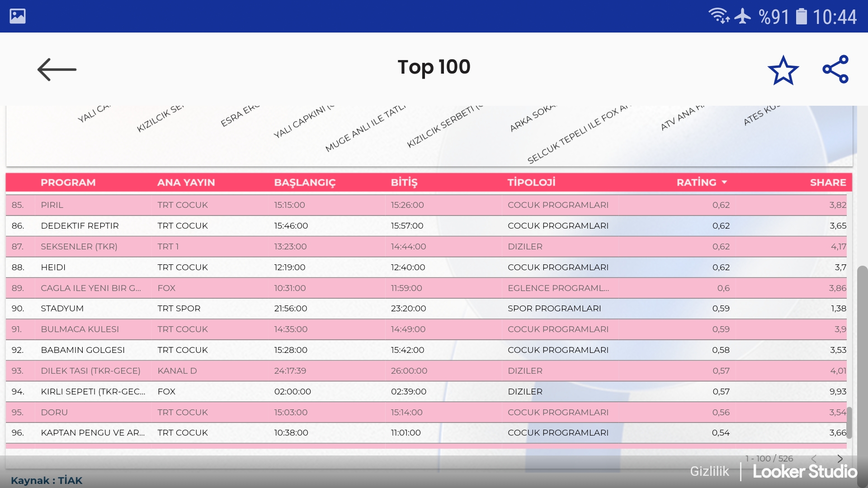Sort table by BAŞLANGIÇ column
The height and width of the screenshot is (488, 868).
(305, 183)
